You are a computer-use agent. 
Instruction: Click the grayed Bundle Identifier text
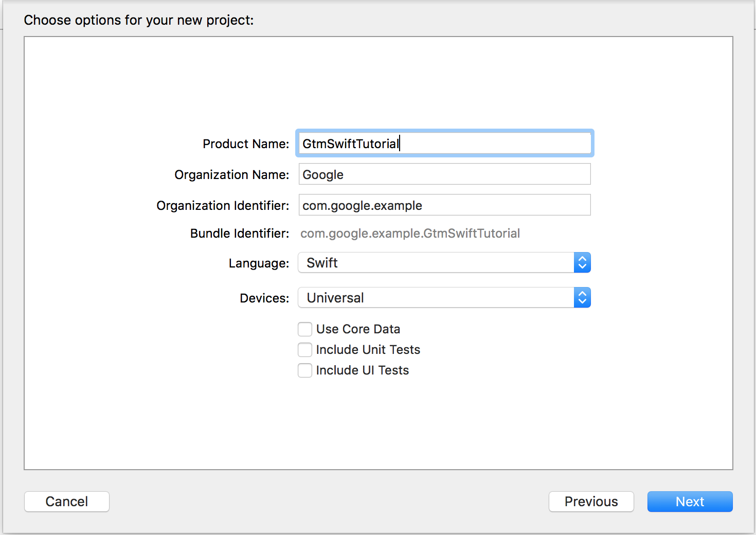[410, 233]
